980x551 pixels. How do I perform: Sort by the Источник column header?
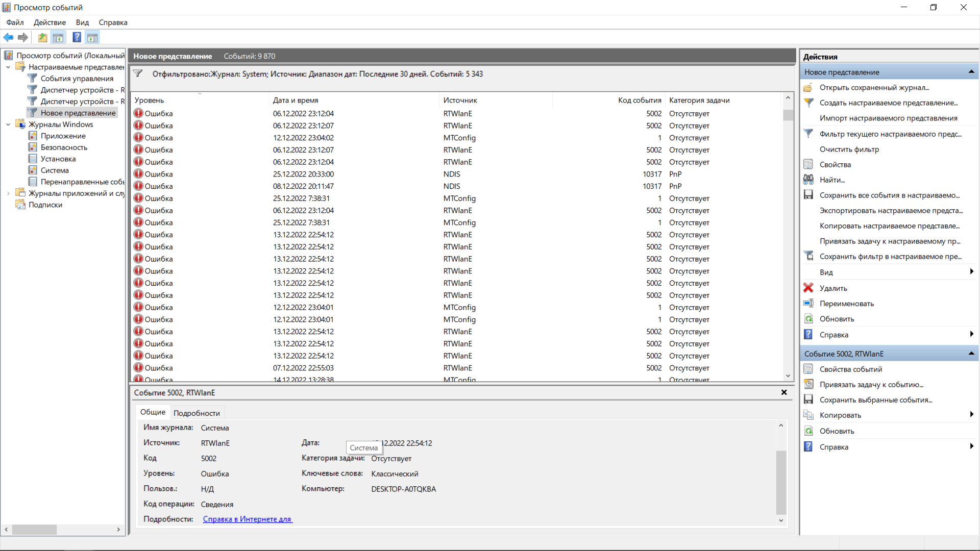click(x=496, y=100)
